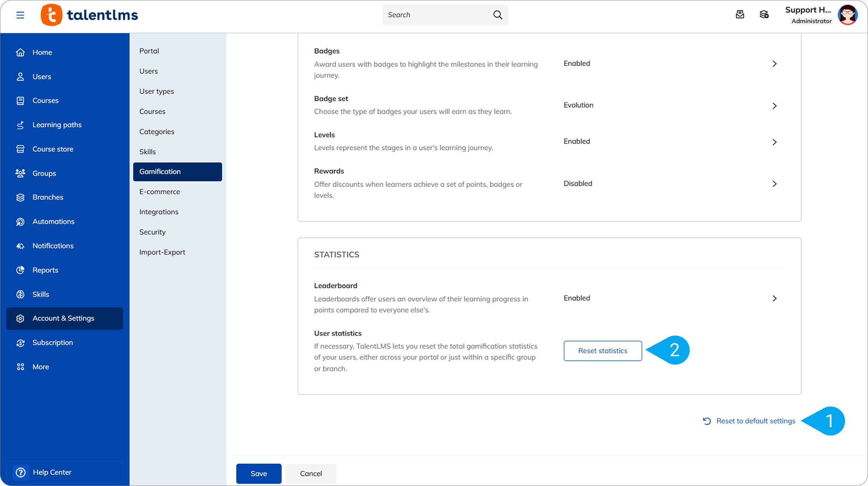The height and width of the screenshot is (486, 868).
Task: Click the Automations sidebar icon
Action: 20,221
